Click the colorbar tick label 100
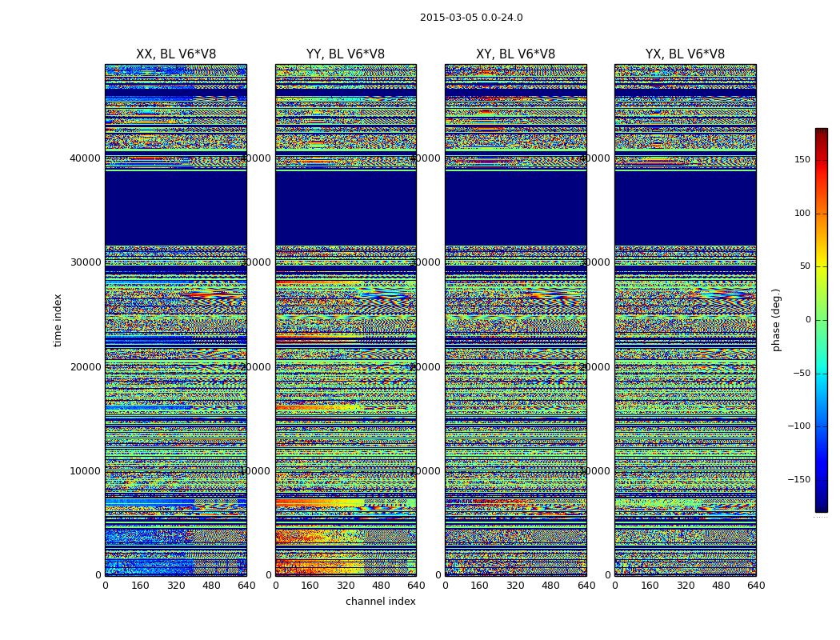840x640 pixels. tap(802, 213)
